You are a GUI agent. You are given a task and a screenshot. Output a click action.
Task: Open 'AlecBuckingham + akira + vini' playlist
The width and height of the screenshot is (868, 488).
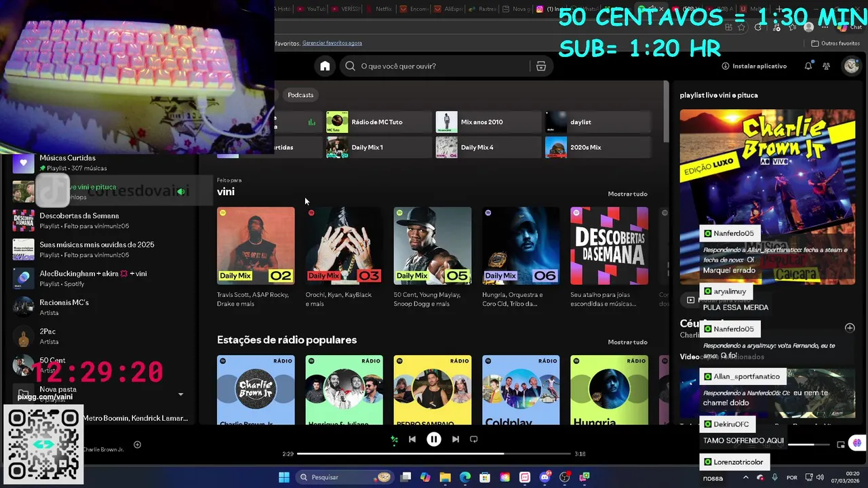pyautogui.click(x=102, y=279)
